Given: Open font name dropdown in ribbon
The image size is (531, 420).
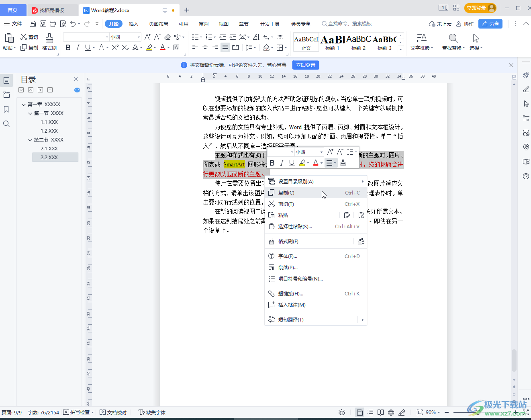Looking at the screenshot, I should [107, 37].
